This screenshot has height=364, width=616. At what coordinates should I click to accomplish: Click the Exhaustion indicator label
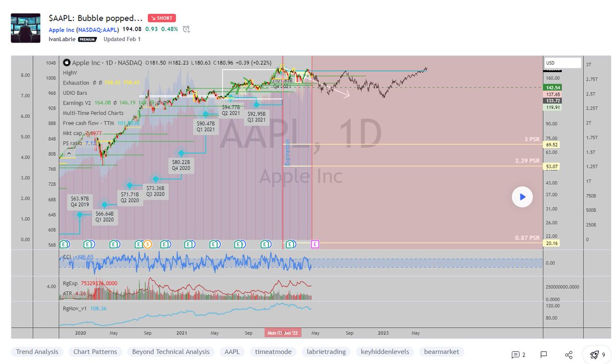pos(76,83)
